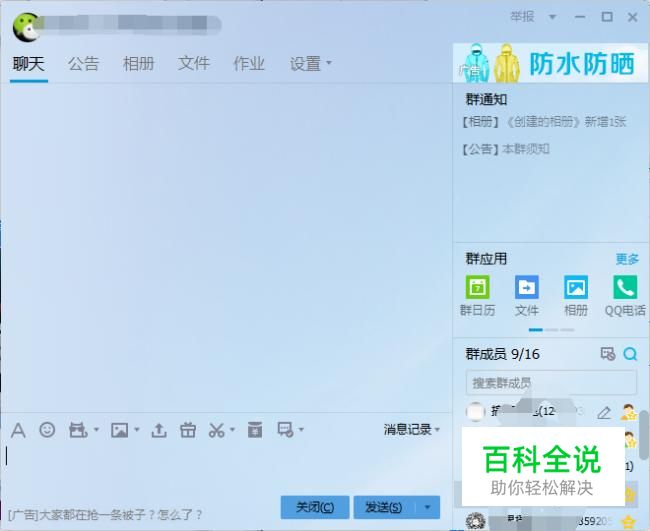Open the 【公告】本群须知 notification

tap(506, 149)
